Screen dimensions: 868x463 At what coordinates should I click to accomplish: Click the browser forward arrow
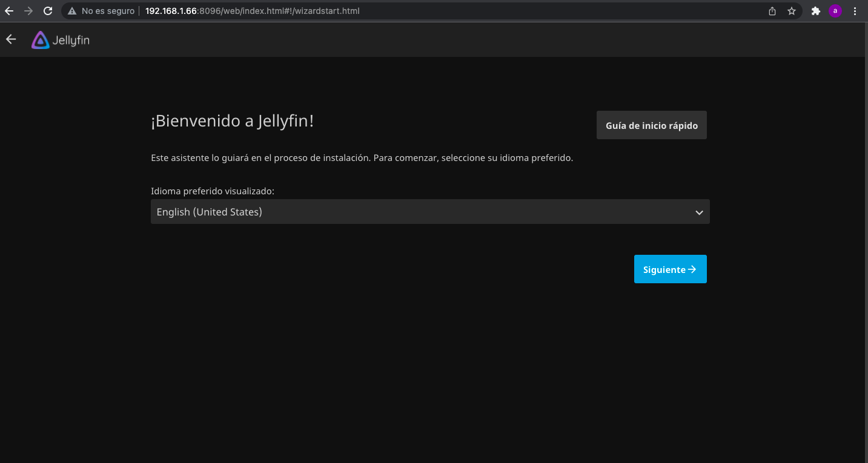[28, 11]
